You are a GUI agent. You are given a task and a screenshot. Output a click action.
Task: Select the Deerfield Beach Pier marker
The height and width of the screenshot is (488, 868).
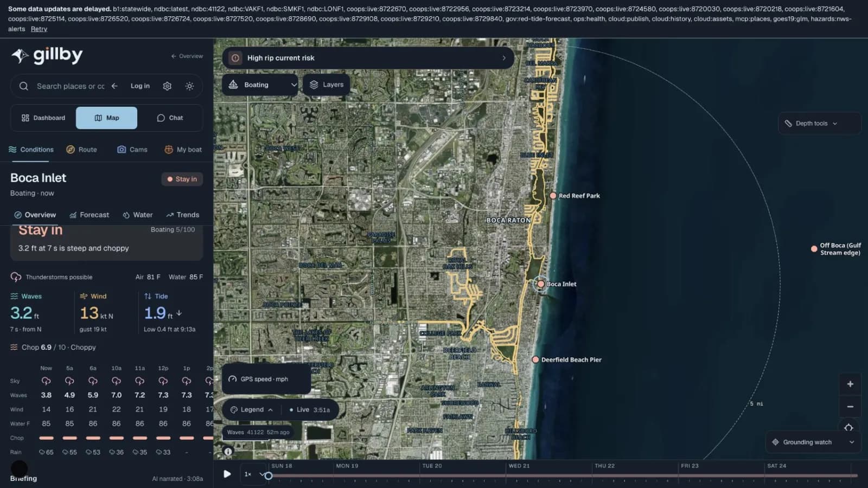tap(535, 359)
